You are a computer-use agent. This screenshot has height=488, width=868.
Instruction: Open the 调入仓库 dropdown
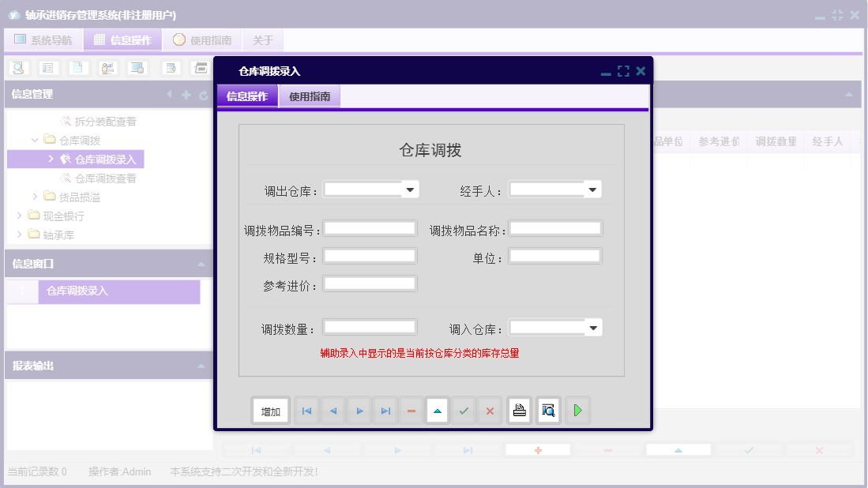click(593, 327)
